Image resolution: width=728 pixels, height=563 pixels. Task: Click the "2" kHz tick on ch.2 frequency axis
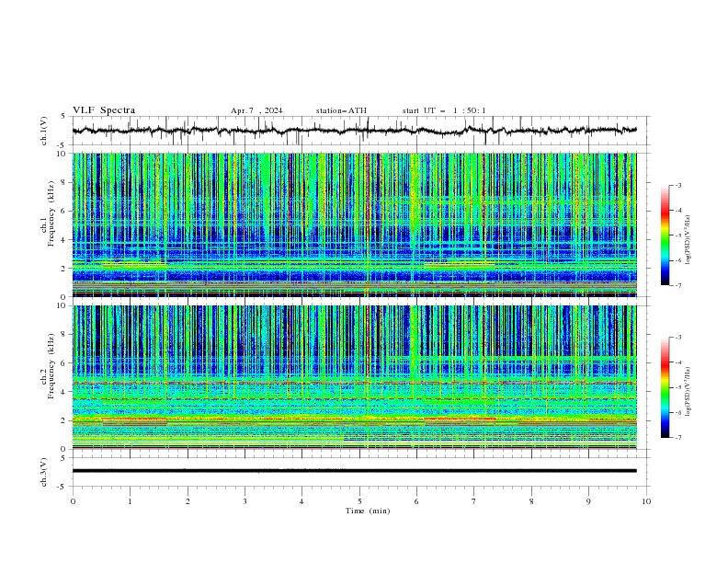tap(65, 420)
